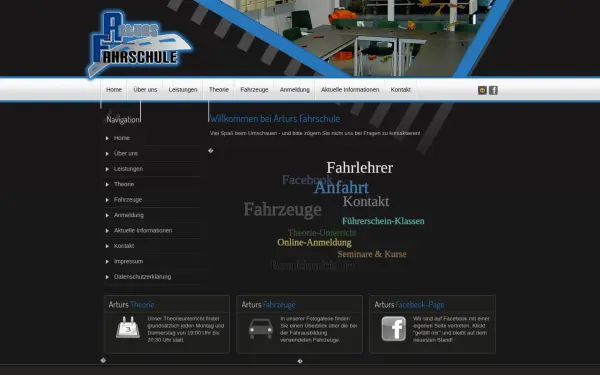The height and width of the screenshot is (375, 600).
Task: Open the Impressum sidebar link
Action: click(128, 261)
